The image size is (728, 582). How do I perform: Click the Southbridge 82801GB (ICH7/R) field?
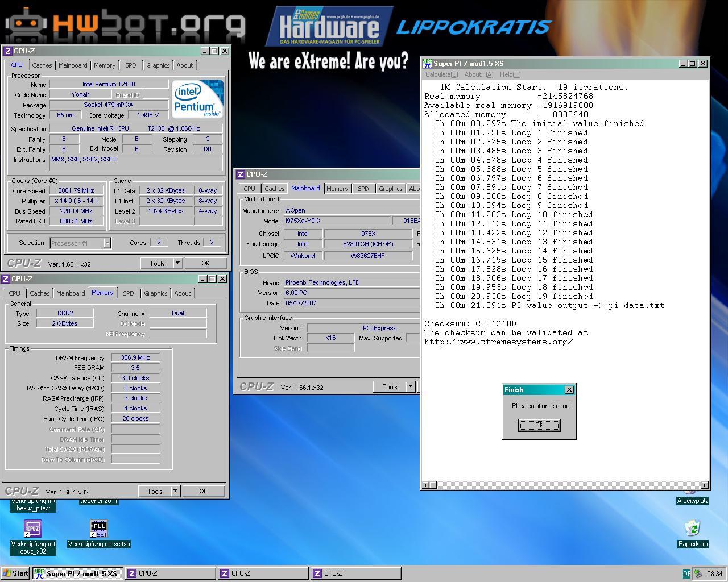click(x=368, y=244)
